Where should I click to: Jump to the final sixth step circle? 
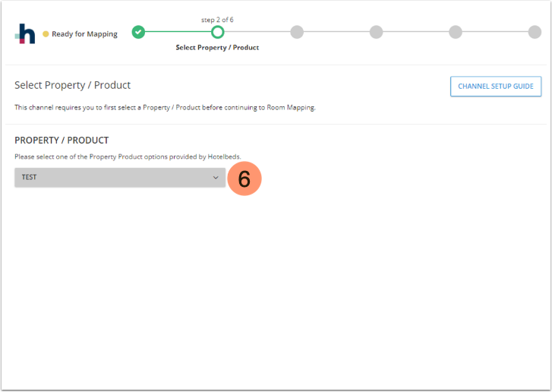click(x=535, y=32)
